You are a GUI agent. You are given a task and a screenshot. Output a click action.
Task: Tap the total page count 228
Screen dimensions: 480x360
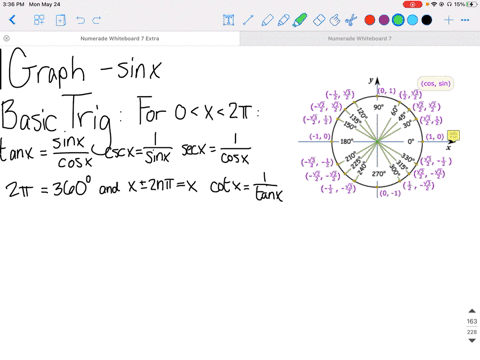(x=472, y=332)
